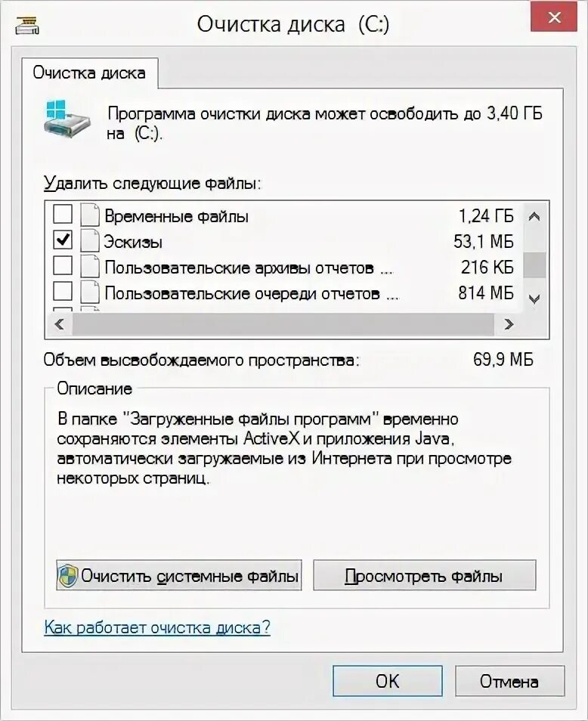Click file icon beside Пользовательские очереди отчетов

pyautogui.click(x=90, y=292)
